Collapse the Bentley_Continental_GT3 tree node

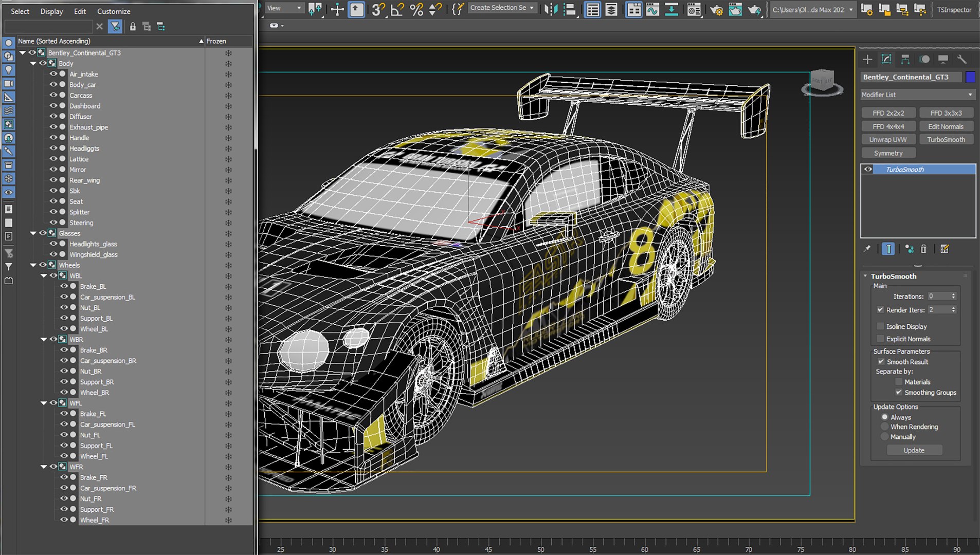23,53
